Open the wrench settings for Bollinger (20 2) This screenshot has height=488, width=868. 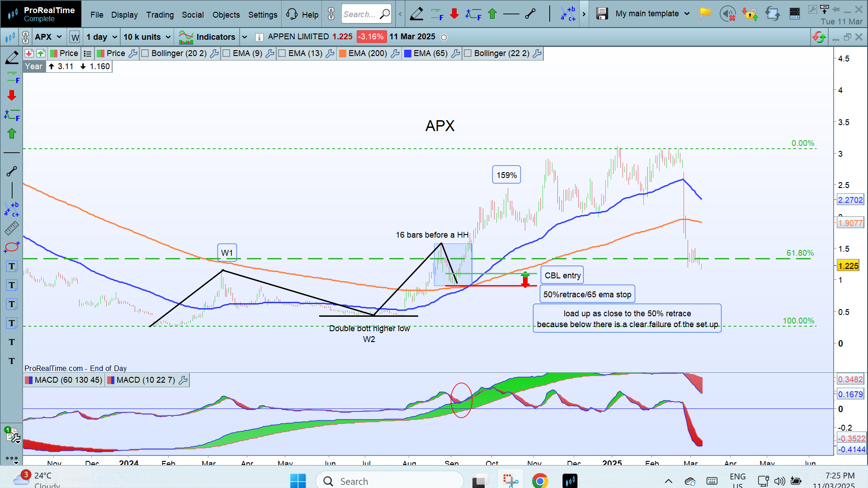(214, 54)
